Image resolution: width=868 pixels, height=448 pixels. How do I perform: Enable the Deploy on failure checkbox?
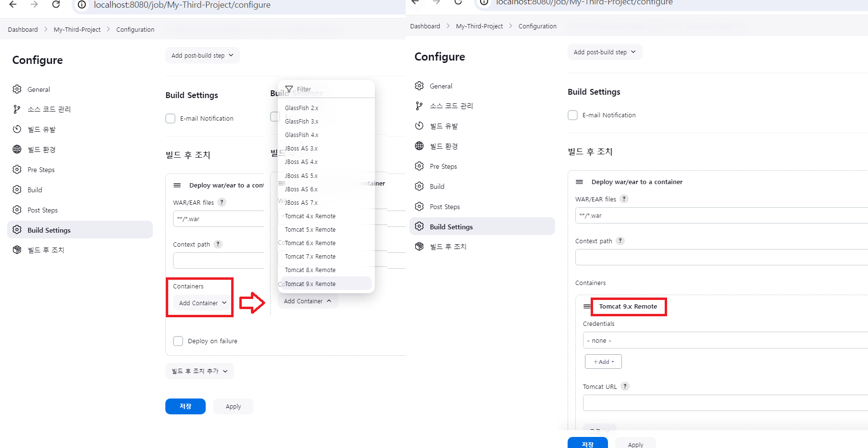coord(178,341)
